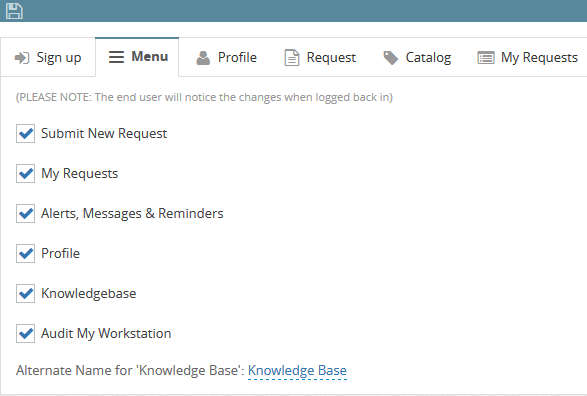Switch to the Request tab
Screen dimensions: 587x396
pos(320,58)
